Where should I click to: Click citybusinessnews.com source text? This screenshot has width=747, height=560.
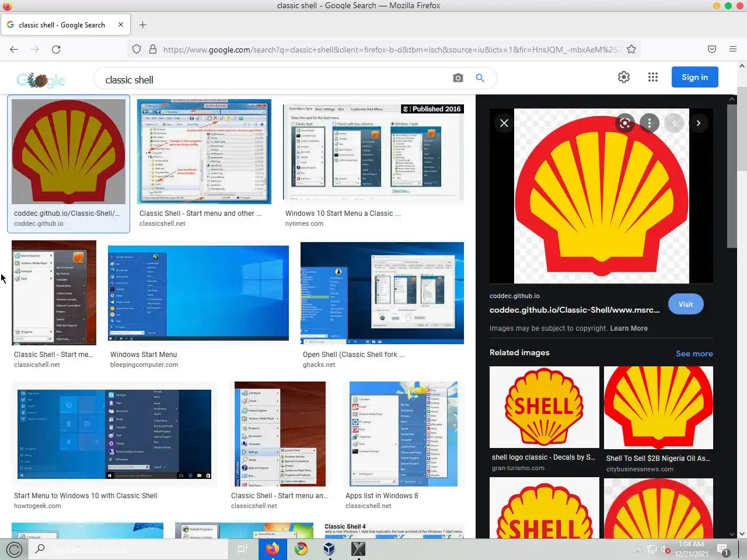(x=640, y=469)
